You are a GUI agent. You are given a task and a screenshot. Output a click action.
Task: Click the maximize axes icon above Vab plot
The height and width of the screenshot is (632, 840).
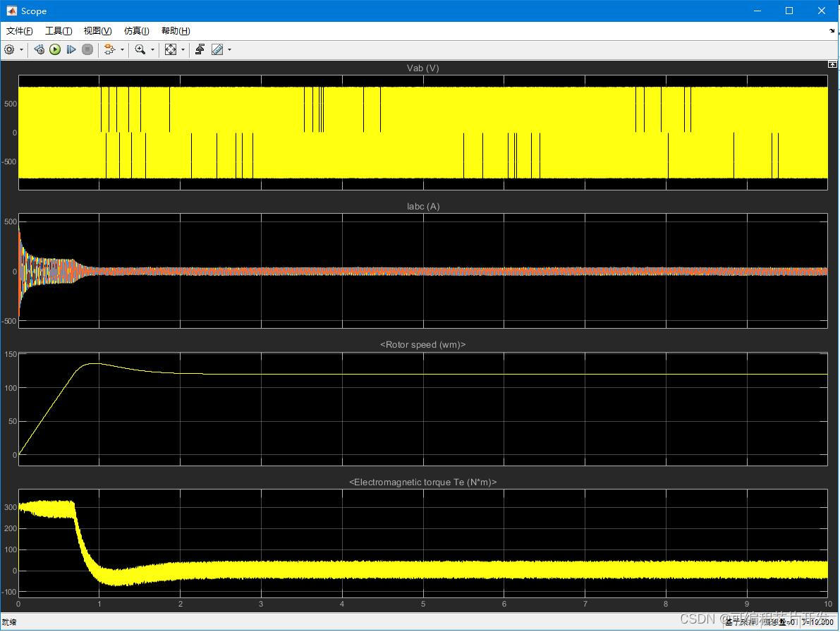(832, 64)
